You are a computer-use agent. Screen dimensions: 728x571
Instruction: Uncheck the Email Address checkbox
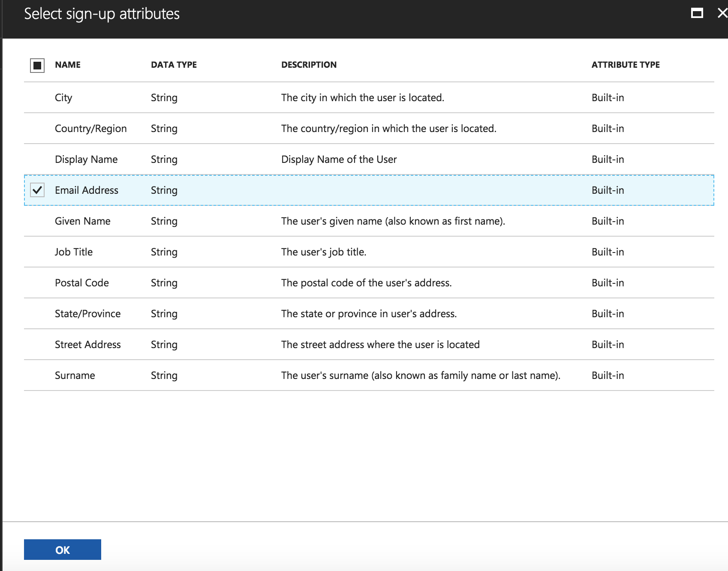37,190
